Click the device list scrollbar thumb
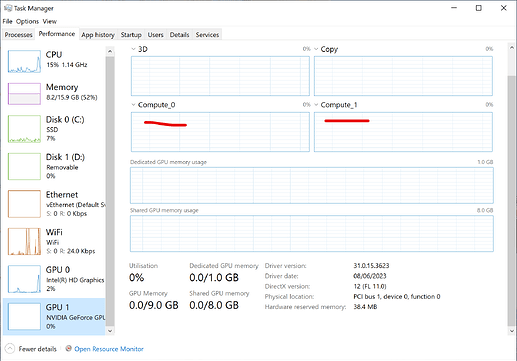517x361 pixels. tap(110, 191)
